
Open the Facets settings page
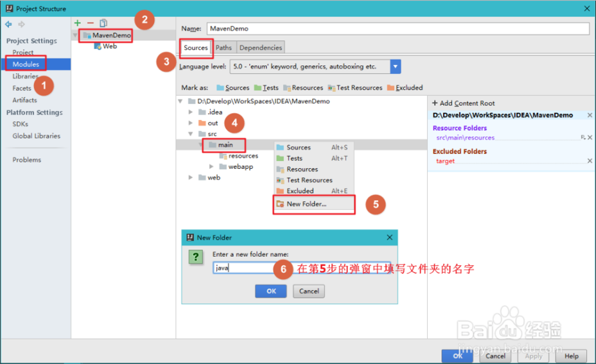click(x=22, y=88)
